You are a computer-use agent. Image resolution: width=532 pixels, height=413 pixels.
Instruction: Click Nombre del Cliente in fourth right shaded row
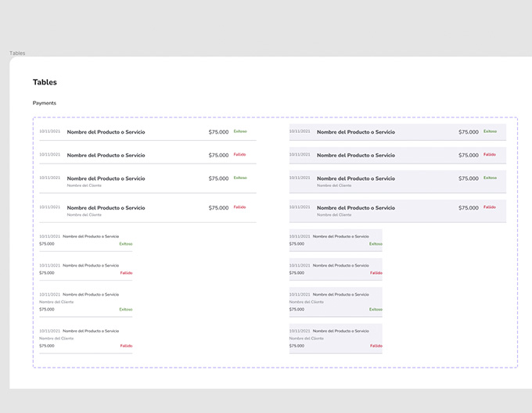[x=334, y=215]
